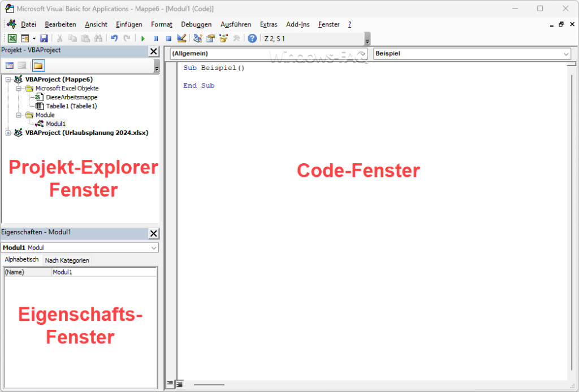Open Find with the binoculars icon
The image size is (579, 392).
(98, 38)
